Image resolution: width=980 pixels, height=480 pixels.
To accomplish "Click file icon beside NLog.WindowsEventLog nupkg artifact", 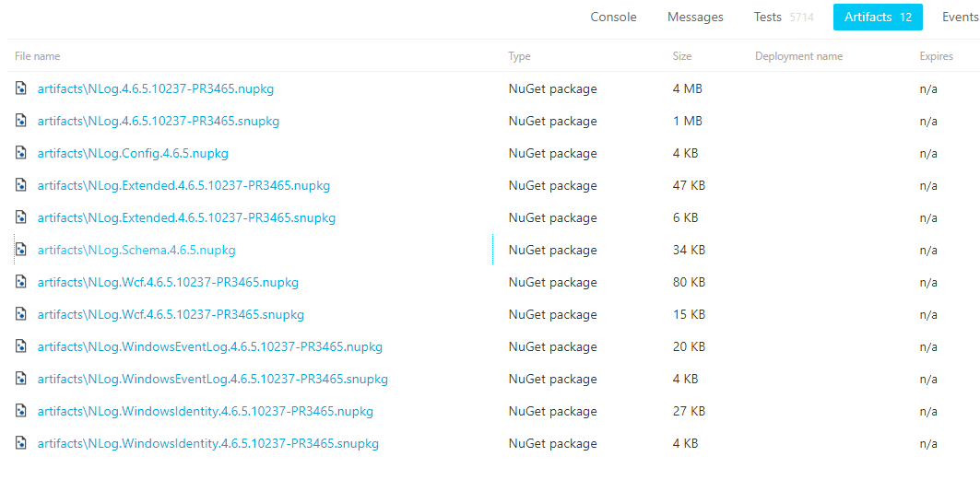I will (21, 346).
